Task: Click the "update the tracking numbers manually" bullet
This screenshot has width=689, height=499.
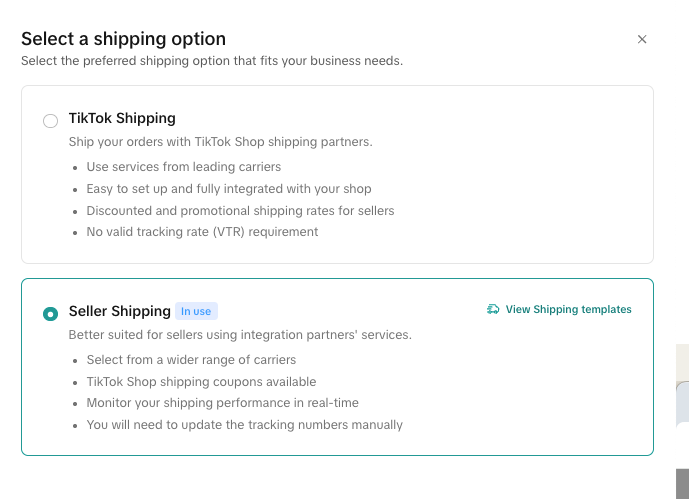Action: tap(244, 425)
